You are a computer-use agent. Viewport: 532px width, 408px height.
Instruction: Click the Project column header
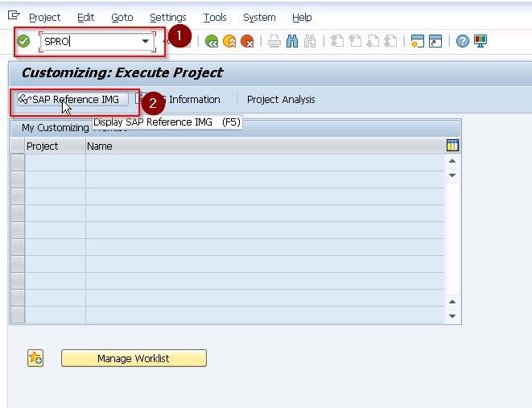(x=55, y=146)
